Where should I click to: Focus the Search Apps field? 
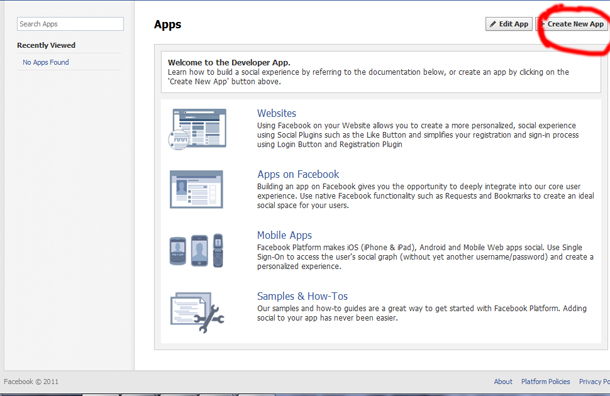coord(70,24)
